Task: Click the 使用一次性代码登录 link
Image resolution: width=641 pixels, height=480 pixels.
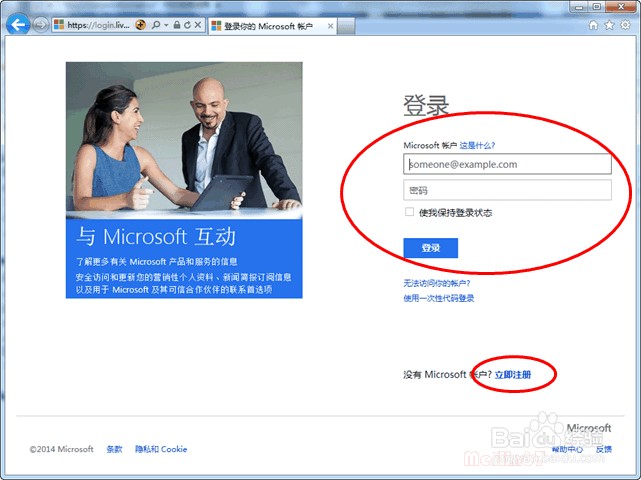Action: (439, 298)
